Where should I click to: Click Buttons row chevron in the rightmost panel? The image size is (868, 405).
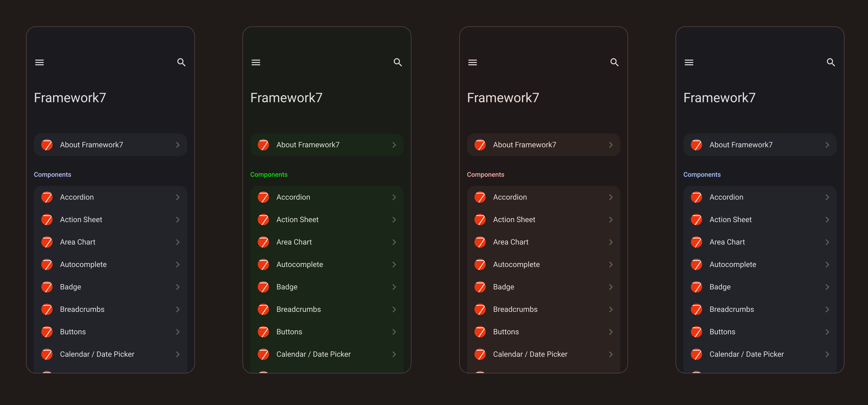[827, 332]
